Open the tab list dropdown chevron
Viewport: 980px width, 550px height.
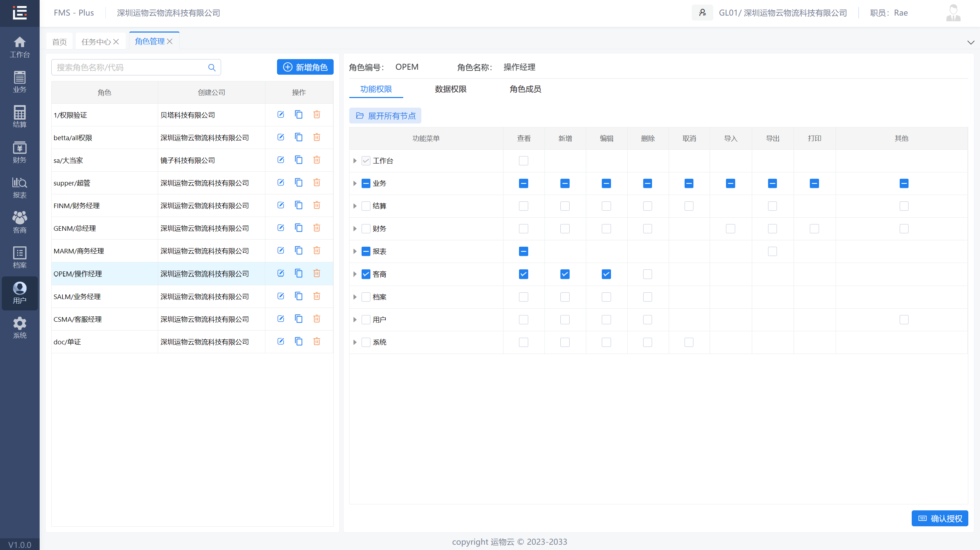click(x=970, y=42)
